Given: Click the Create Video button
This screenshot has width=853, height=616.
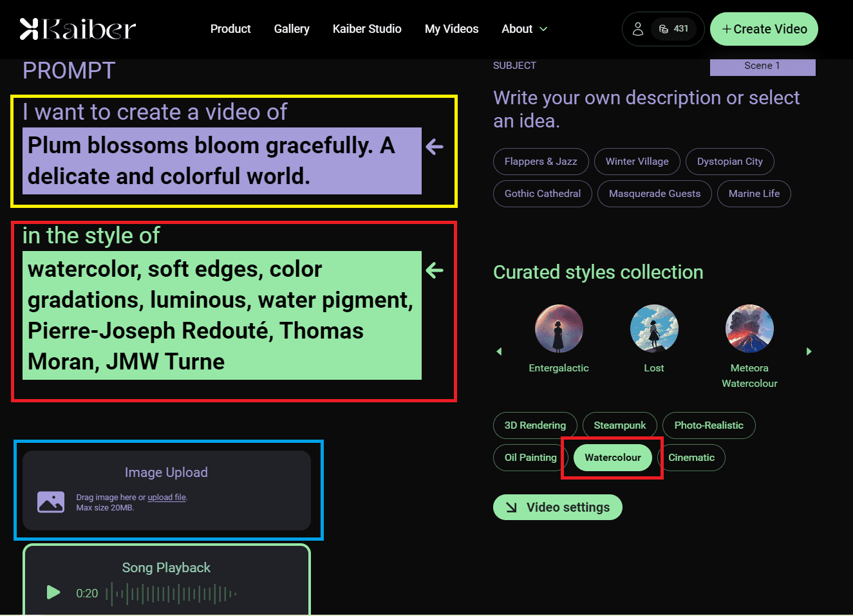Looking at the screenshot, I should [764, 29].
